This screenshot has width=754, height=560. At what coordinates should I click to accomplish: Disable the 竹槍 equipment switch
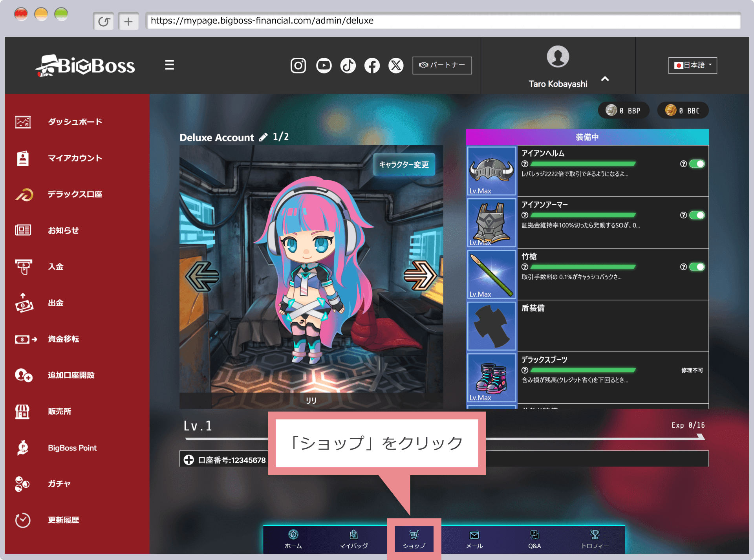[697, 267]
